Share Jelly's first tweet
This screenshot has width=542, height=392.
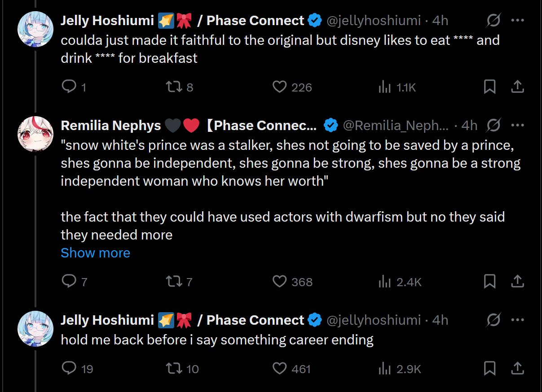tap(517, 87)
